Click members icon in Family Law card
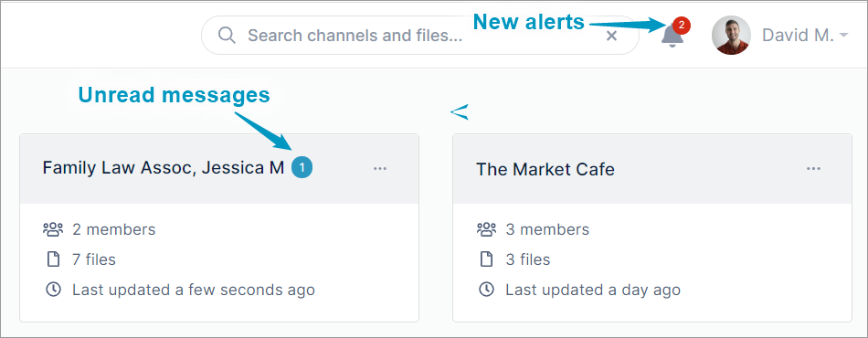Viewport: 868px width, 338px height. tap(53, 229)
